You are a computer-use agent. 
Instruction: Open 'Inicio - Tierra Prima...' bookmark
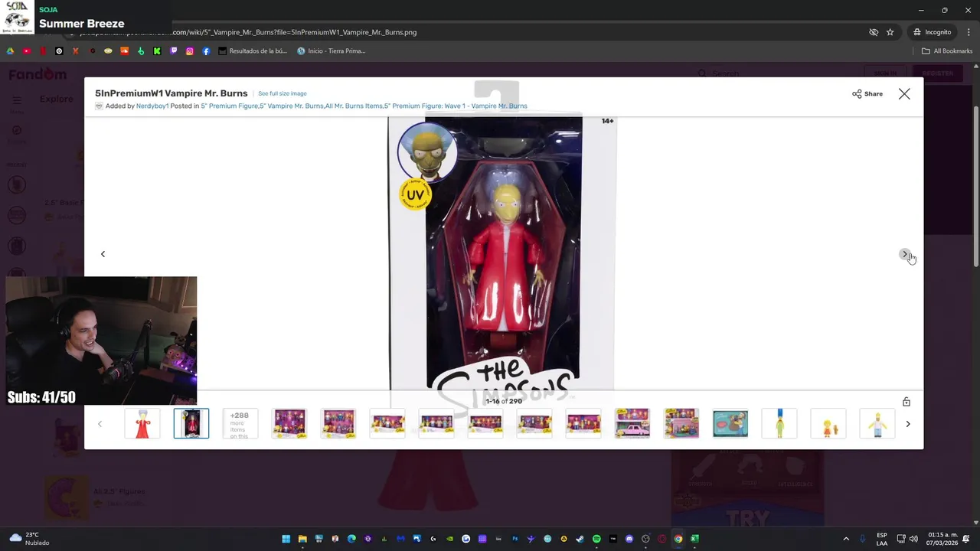332,51
